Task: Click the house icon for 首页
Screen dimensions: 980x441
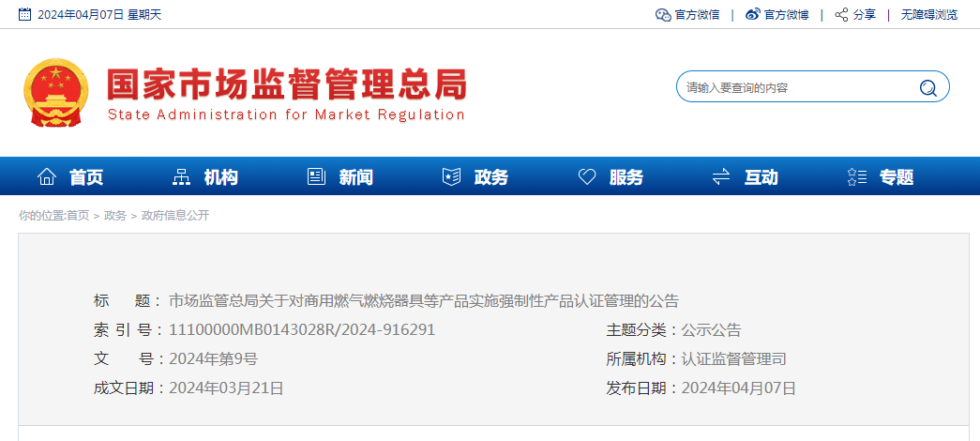Action: click(47, 177)
